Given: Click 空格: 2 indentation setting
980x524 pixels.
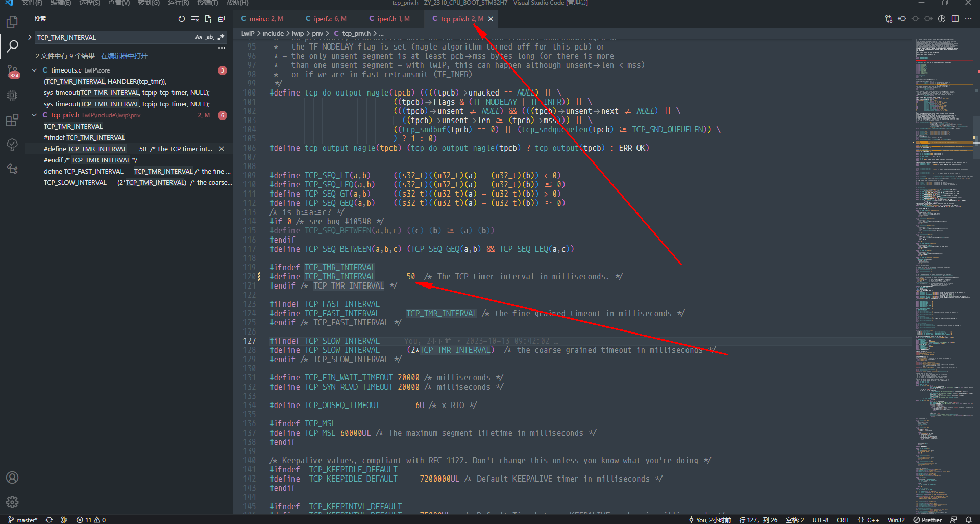Looking at the screenshot, I should pyautogui.click(x=795, y=520).
